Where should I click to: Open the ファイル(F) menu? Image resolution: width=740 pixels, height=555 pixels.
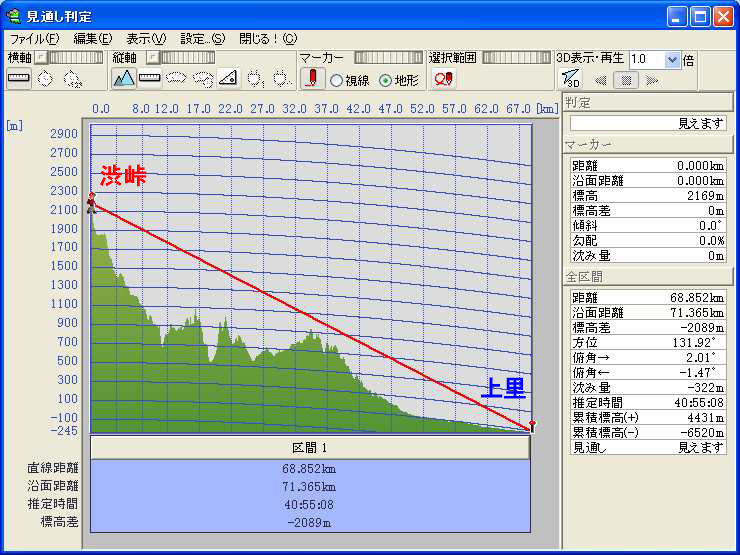click(x=34, y=39)
